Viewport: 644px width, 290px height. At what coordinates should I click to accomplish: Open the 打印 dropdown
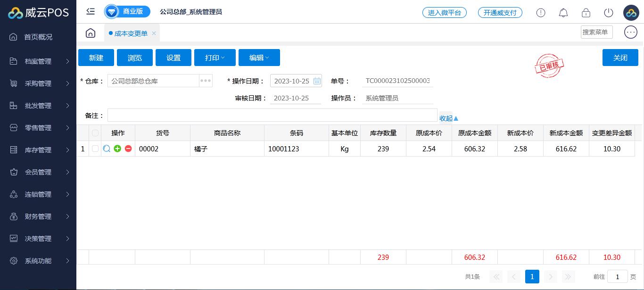pos(215,58)
